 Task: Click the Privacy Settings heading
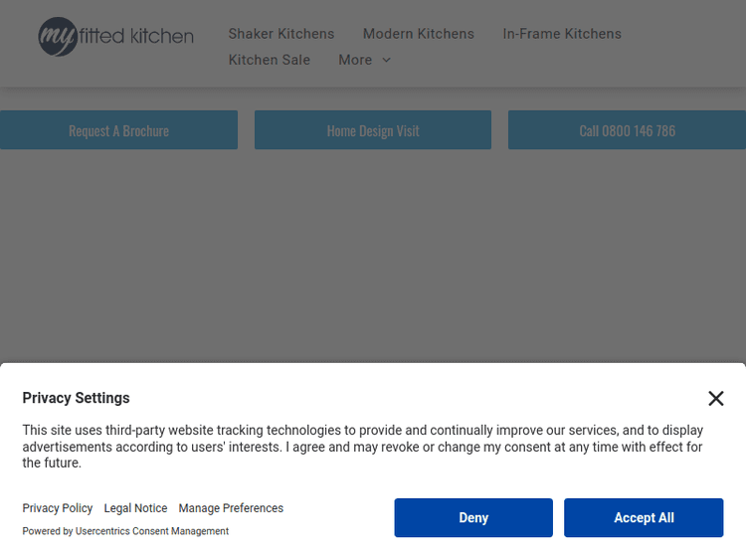[x=77, y=398]
